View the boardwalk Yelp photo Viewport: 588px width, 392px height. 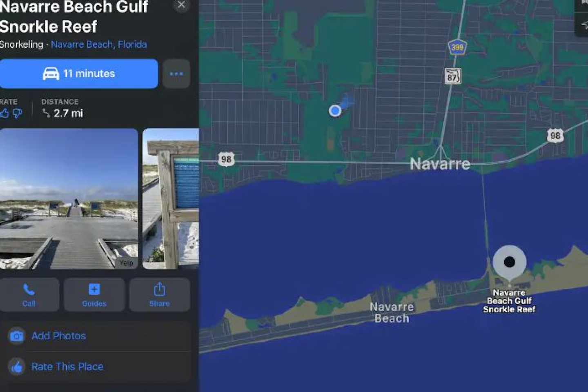[69, 199]
